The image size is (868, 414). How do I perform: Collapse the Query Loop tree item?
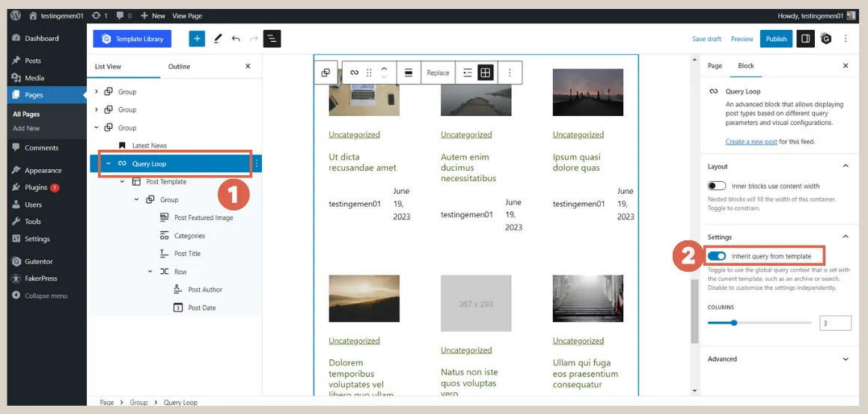109,164
